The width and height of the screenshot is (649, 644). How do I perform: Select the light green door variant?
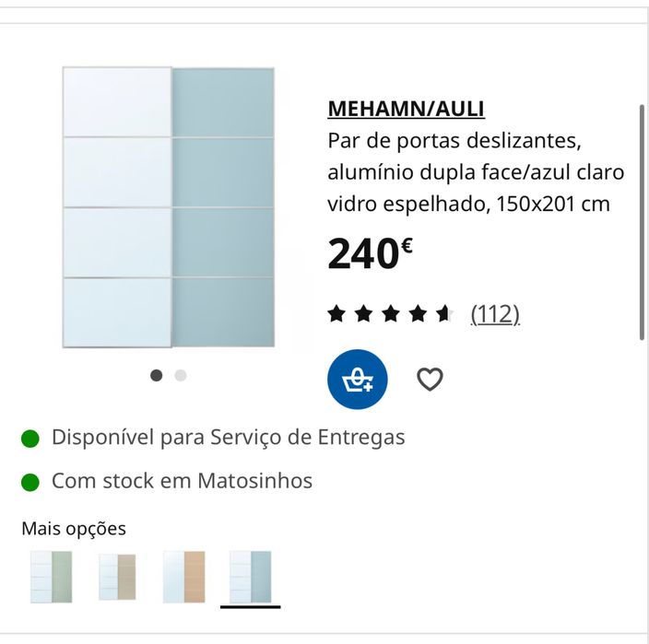coord(51,577)
